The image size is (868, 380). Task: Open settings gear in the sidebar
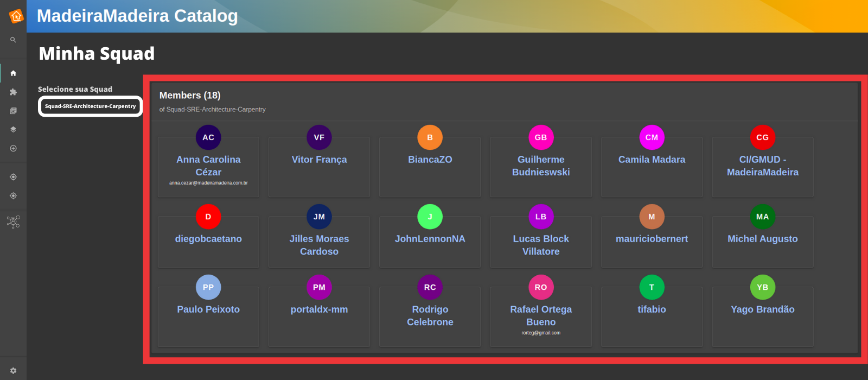13,371
